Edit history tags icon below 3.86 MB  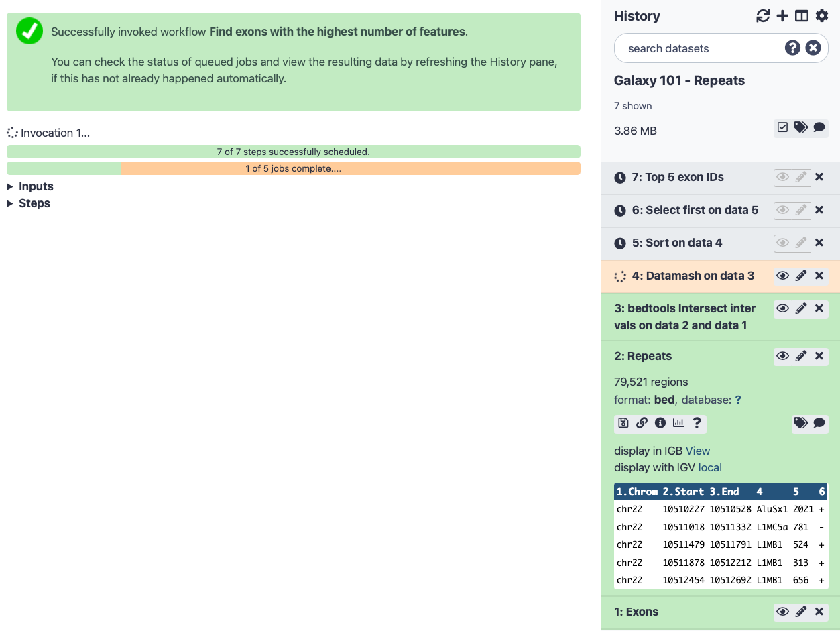(800, 127)
